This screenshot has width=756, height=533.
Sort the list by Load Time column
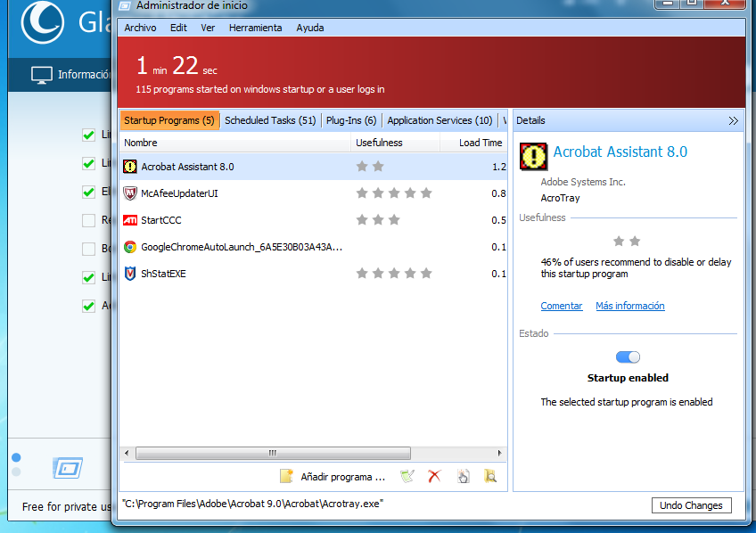pos(481,143)
